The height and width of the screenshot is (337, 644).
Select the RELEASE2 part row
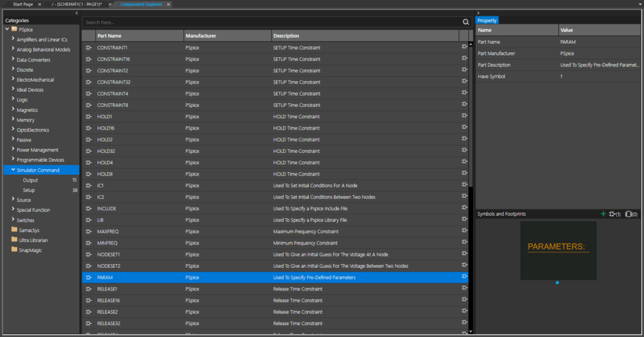275,312
